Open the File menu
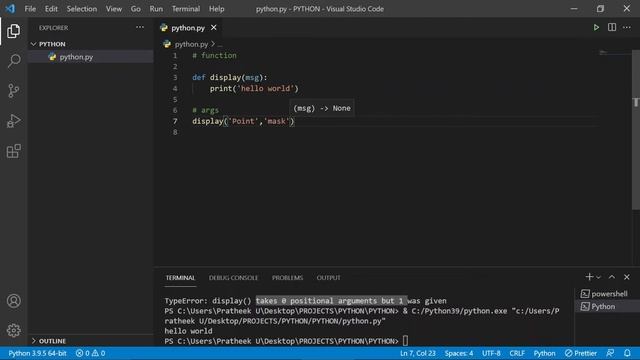This screenshot has height=360, width=640. click(30, 9)
